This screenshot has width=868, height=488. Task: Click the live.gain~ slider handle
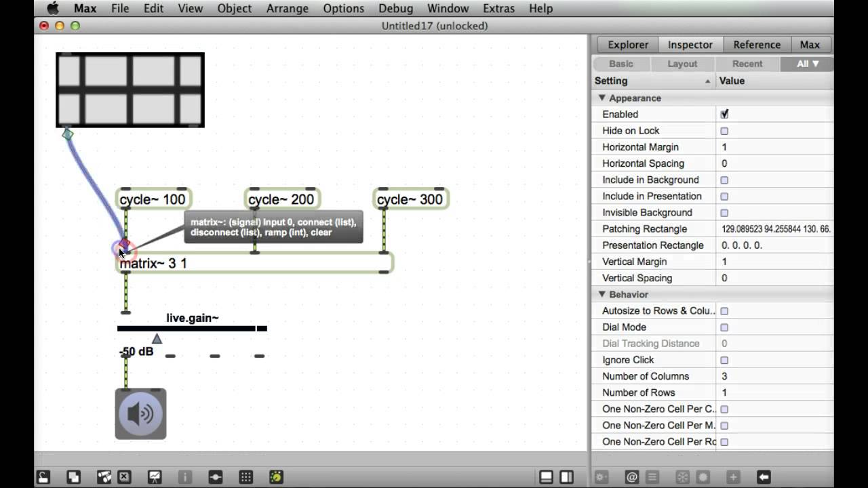(157, 338)
